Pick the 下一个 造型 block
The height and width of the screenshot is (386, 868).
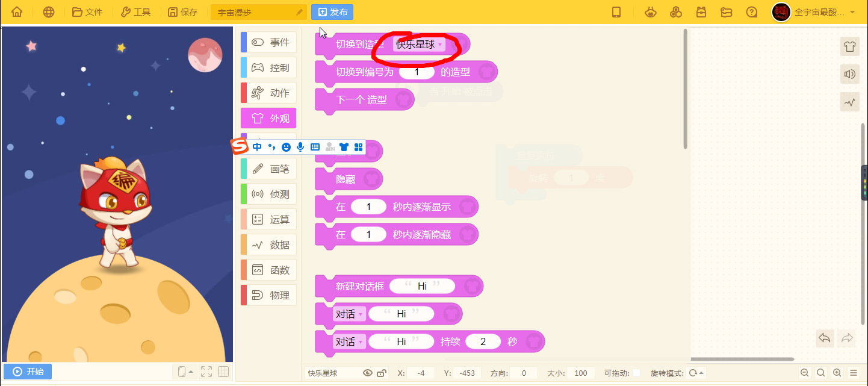pos(365,100)
